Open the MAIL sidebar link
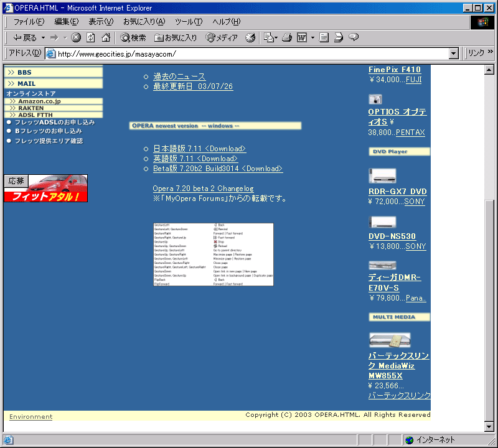The height and width of the screenshot is (448, 498). click(x=54, y=83)
